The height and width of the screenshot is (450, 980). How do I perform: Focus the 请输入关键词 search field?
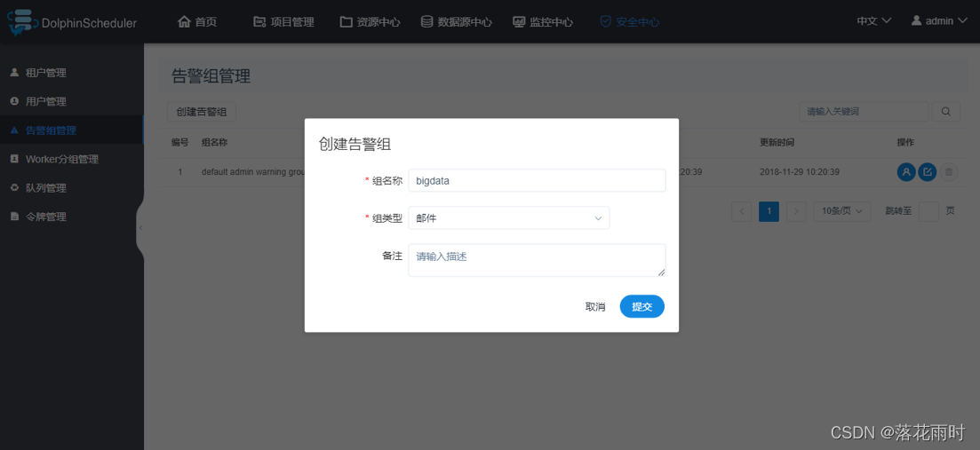click(864, 112)
